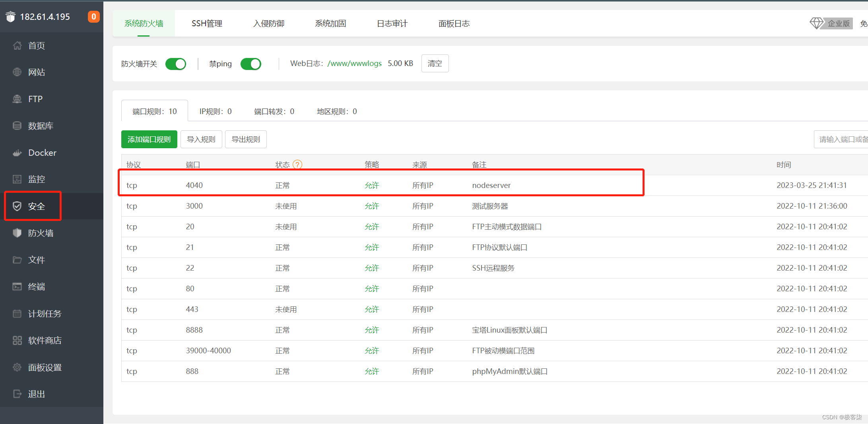
Task: Select the 端口转发: 0 tab
Action: (x=274, y=111)
